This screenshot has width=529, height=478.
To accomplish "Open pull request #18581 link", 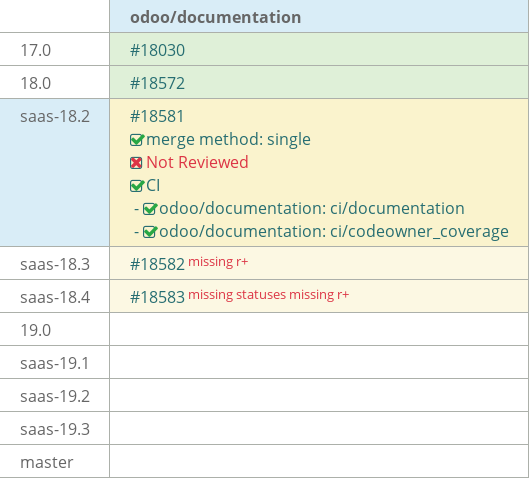I will (157, 116).
